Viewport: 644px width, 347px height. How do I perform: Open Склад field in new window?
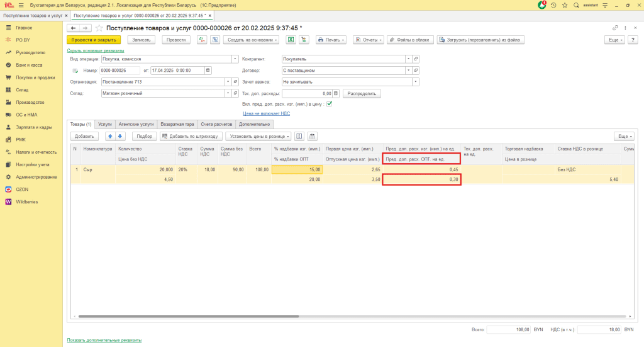click(x=235, y=93)
